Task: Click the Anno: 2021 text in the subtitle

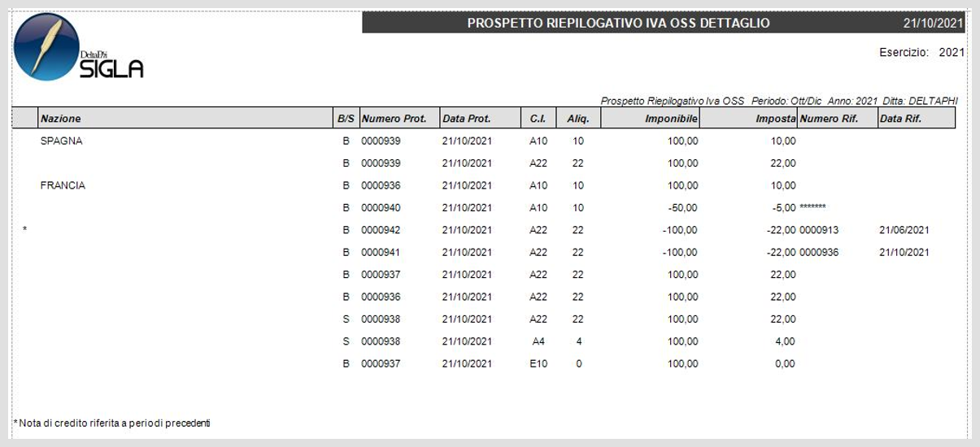Action: click(853, 101)
